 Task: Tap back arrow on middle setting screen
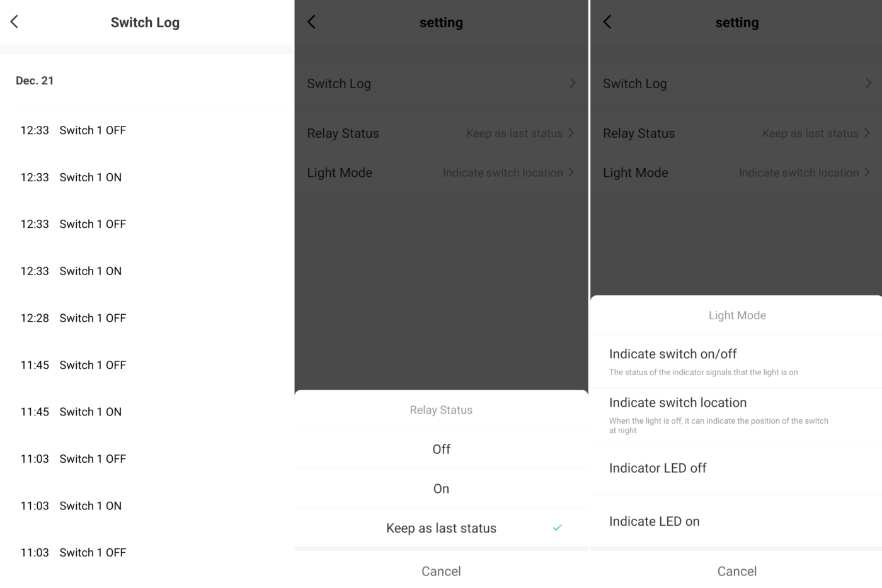pos(311,22)
